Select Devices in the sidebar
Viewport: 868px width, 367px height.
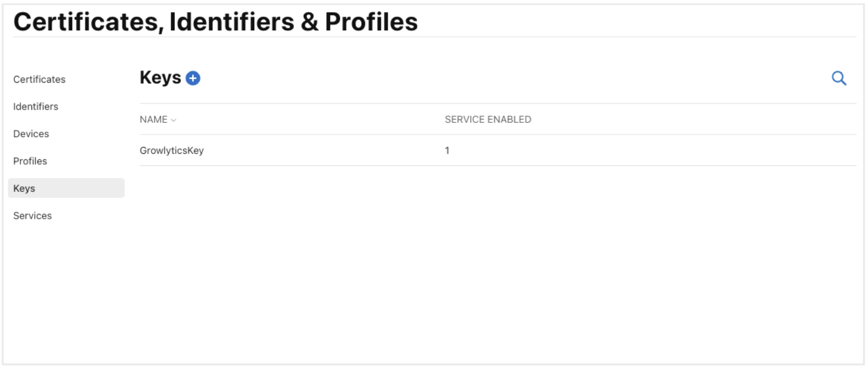point(31,134)
